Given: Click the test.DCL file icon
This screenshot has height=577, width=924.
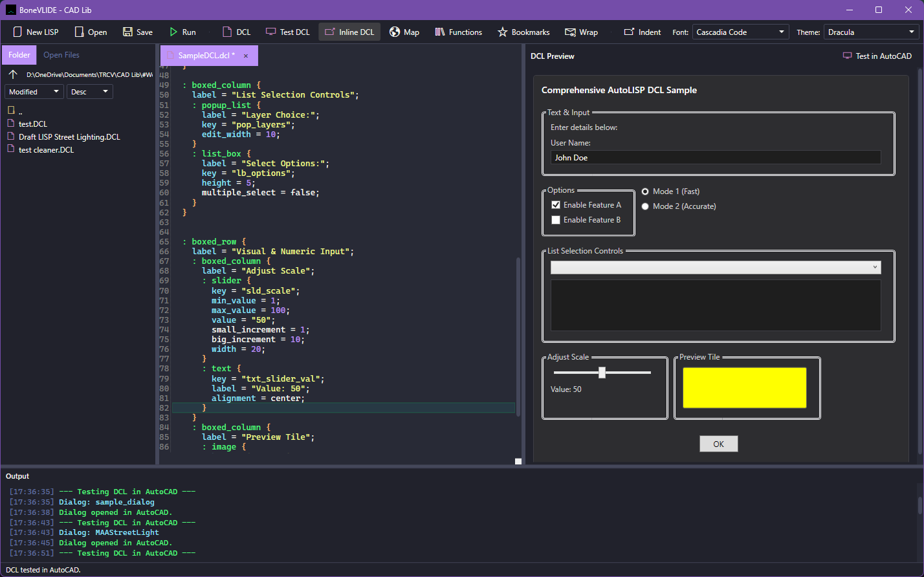Looking at the screenshot, I should click(x=10, y=124).
